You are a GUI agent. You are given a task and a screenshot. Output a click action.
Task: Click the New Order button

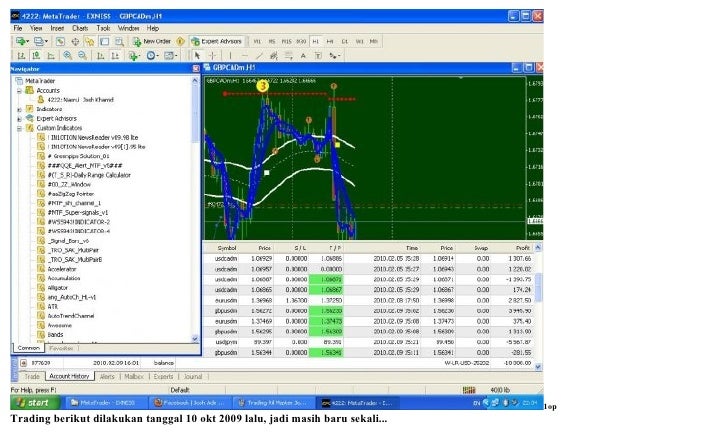(x=152, y=41)
